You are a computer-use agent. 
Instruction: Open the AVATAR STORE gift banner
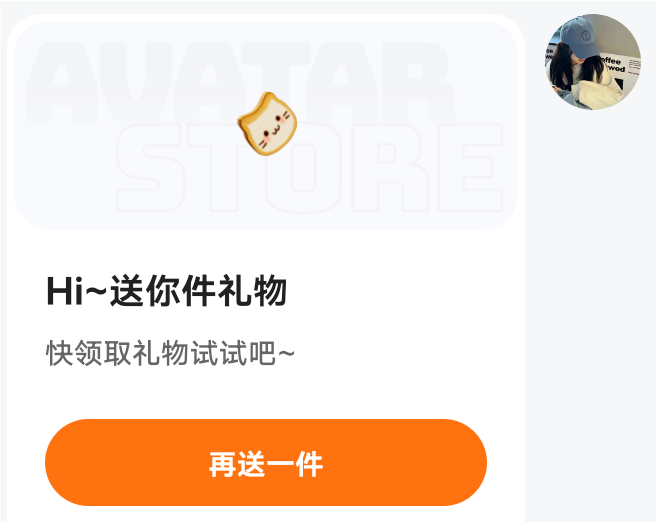coord(266,125)
